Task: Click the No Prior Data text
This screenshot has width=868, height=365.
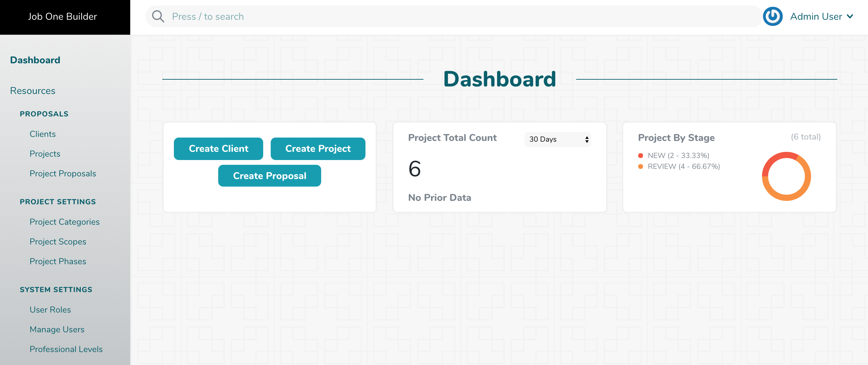Action: (440, 197)
